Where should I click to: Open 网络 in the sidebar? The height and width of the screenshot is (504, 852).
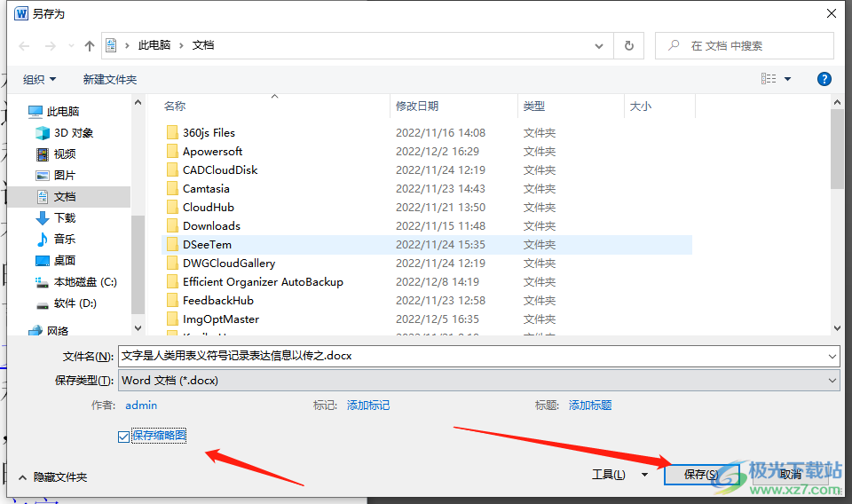49,330
